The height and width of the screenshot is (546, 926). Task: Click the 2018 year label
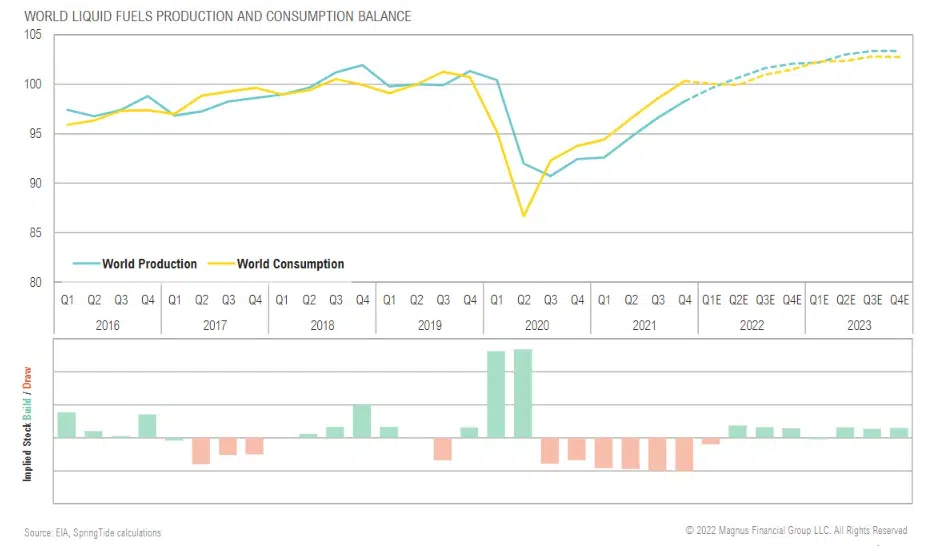(322, 325)
